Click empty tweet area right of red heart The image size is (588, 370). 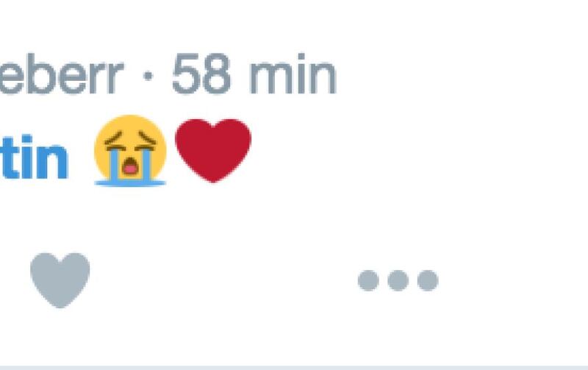coord(412,150)
